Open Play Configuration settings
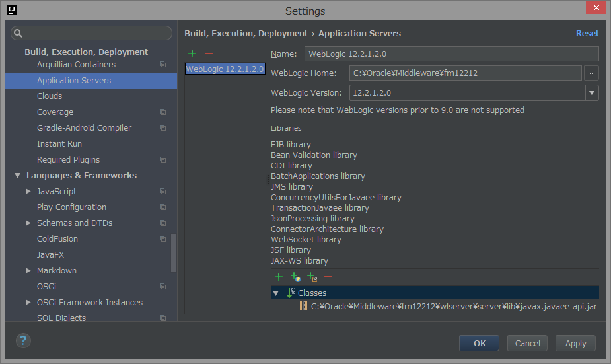The image size is (611, 364). click(x=71, y=207)
